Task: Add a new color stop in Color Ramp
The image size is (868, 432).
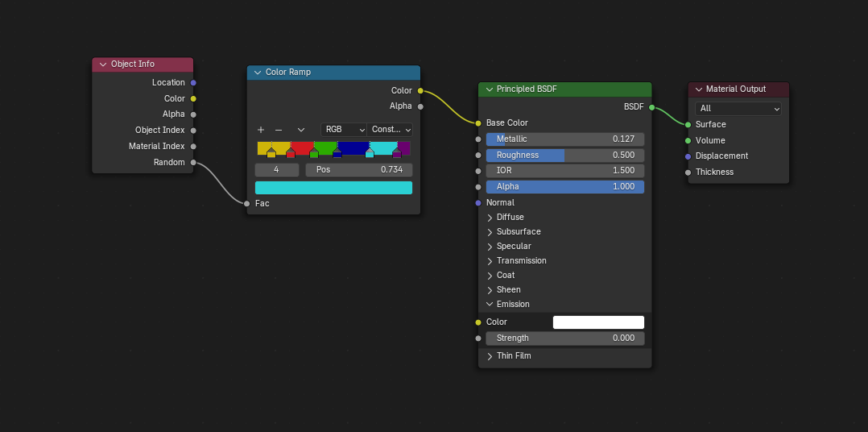Action: (x=261, y=130)
